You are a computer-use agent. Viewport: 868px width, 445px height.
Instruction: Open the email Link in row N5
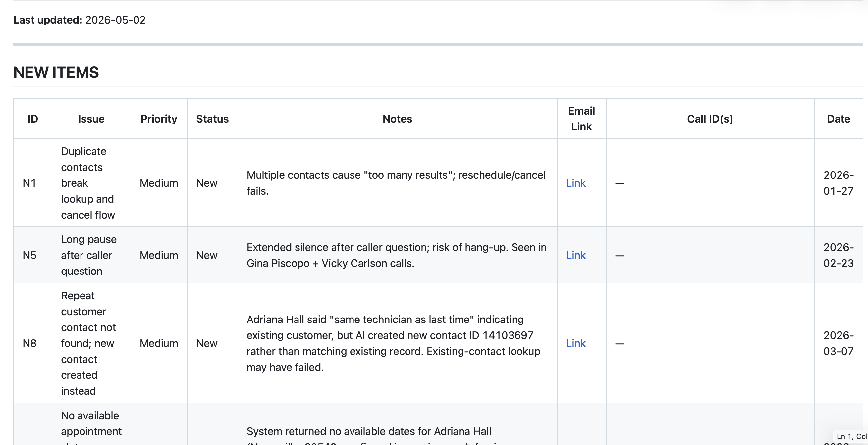pos(575,255)
